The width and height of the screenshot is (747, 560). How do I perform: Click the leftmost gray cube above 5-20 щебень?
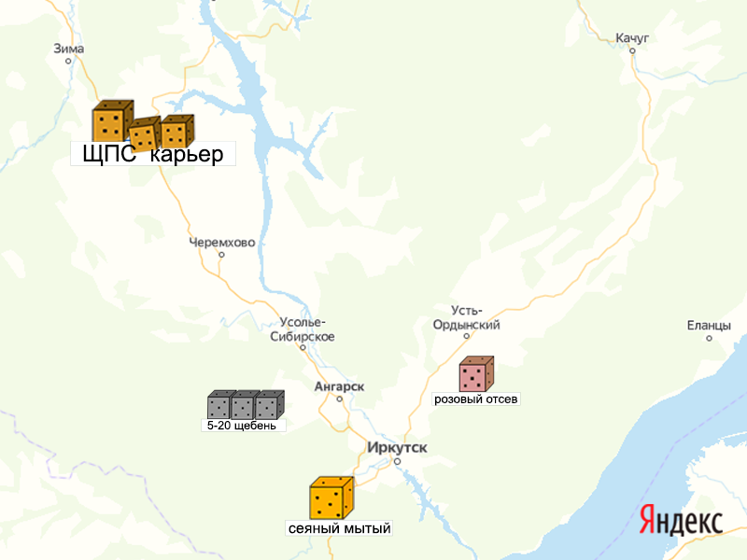click(220, 405)
